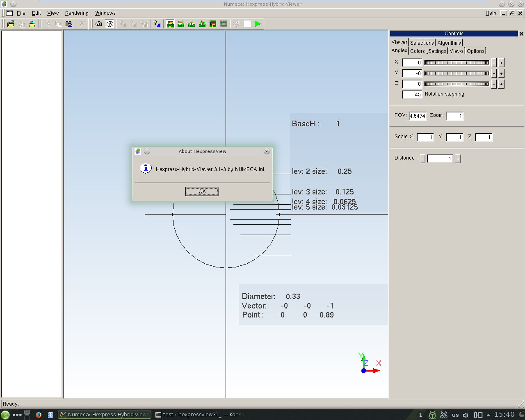
Task: Decrease Y angle with minus button
Action: tap(494, 73)
